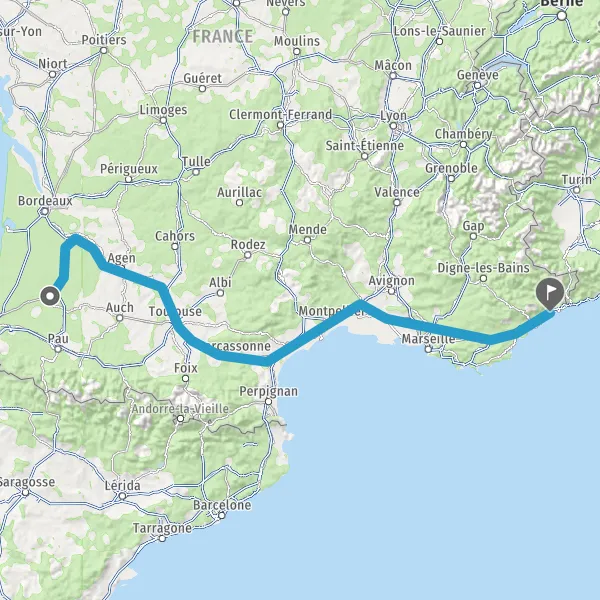This screenshot has width=600, height=600.
Task: Click the Pau city marker
Action: 58,349
